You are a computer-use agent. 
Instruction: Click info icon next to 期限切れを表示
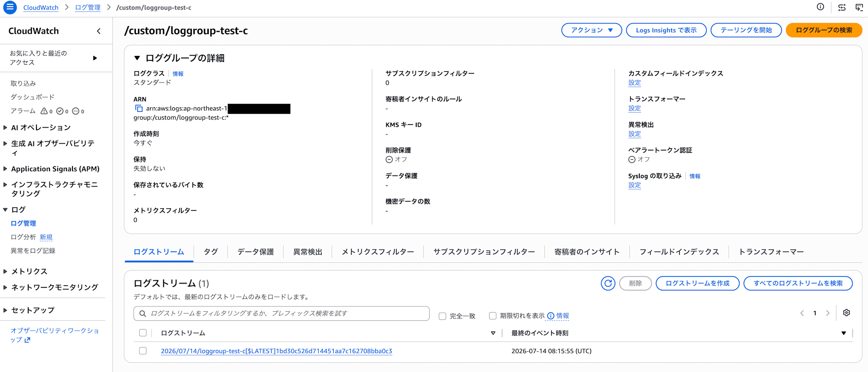[551, 316]
